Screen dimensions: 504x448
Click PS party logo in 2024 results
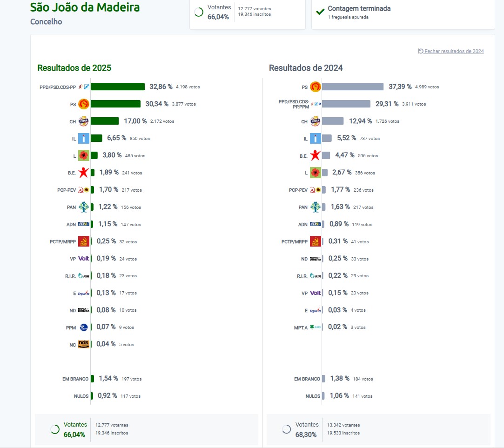[316, 87]
